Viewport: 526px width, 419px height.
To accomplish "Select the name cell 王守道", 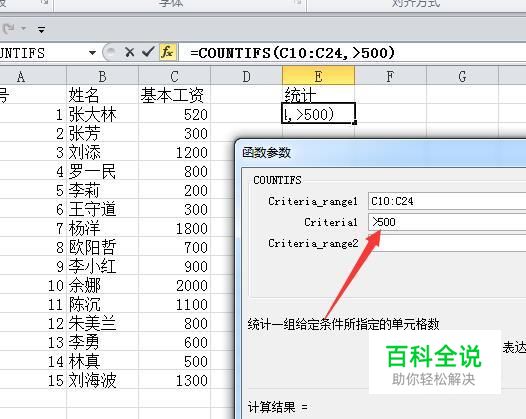I will 102,209.
